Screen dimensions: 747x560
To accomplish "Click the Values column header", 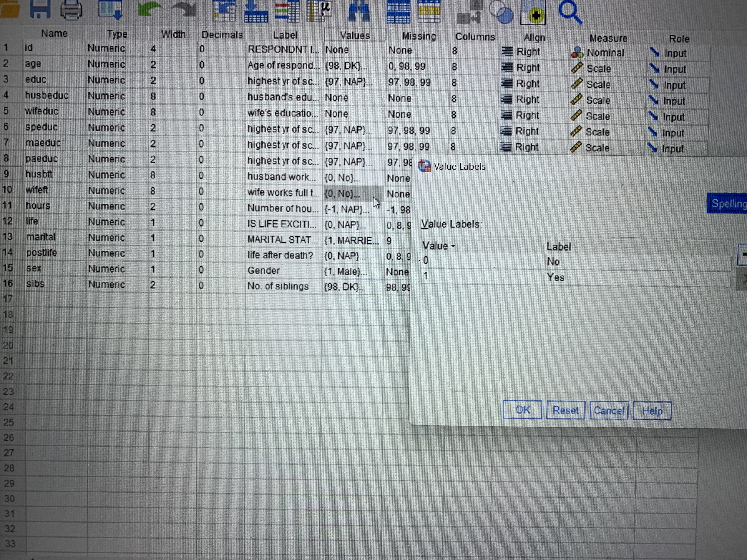I will (355, 35).
